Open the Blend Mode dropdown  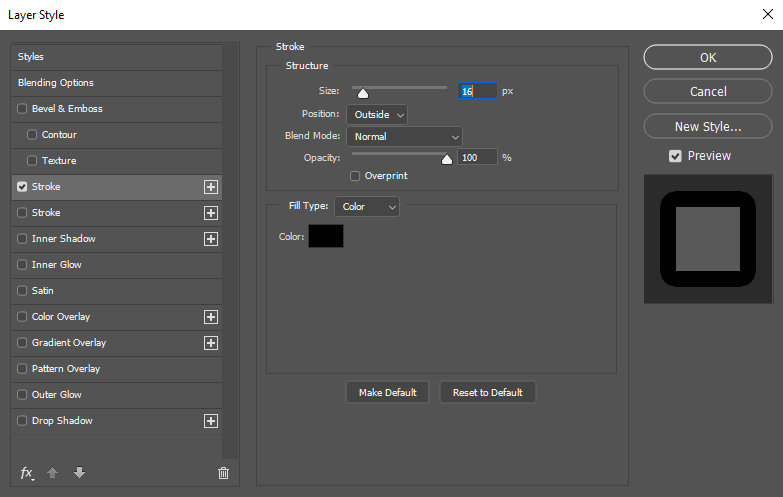point(404,136)
